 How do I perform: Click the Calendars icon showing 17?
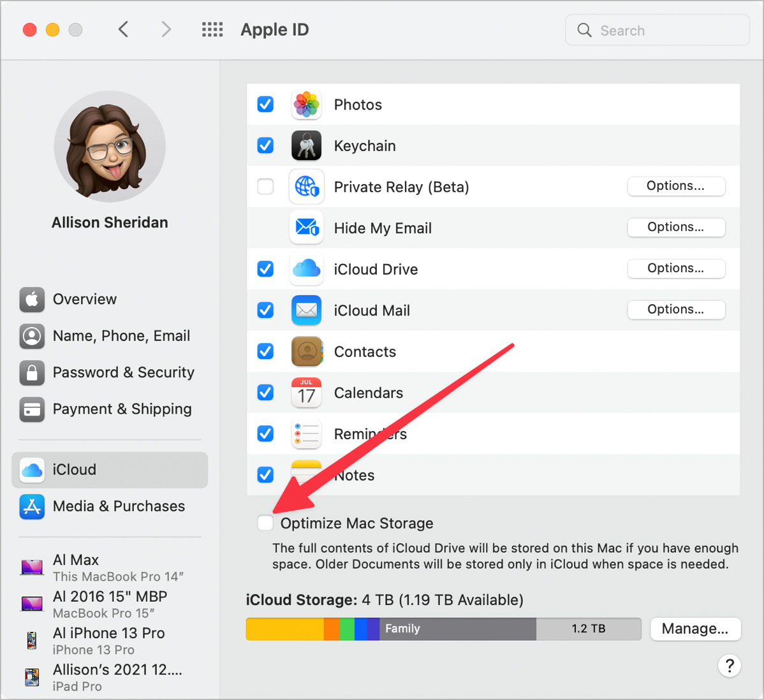coord(306,393)
